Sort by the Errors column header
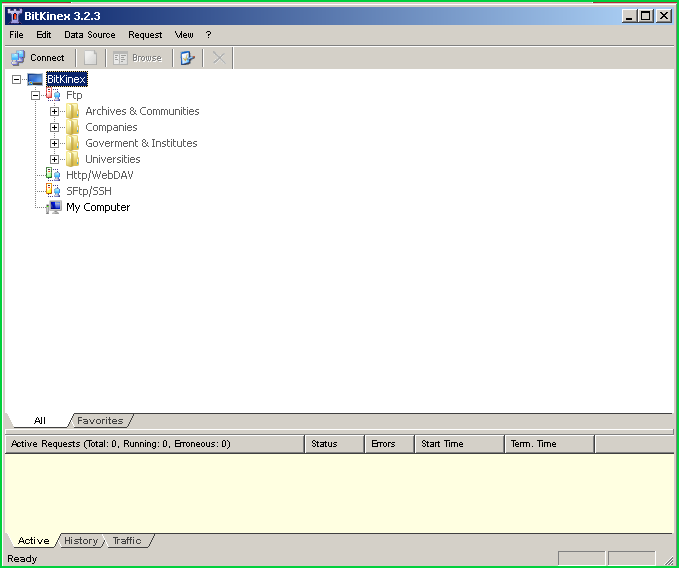 pos(390,444)
